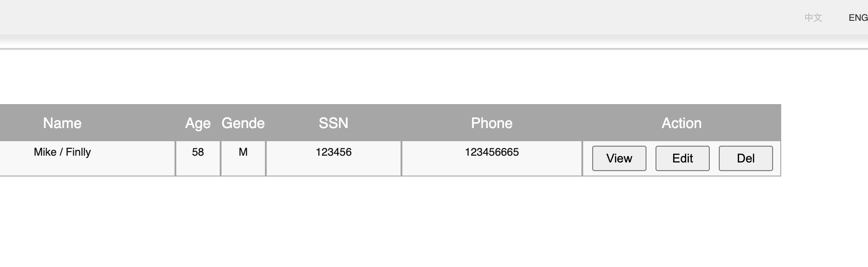Select the gender cell showing M
868x267 pixels.
[x=243, y=158]
